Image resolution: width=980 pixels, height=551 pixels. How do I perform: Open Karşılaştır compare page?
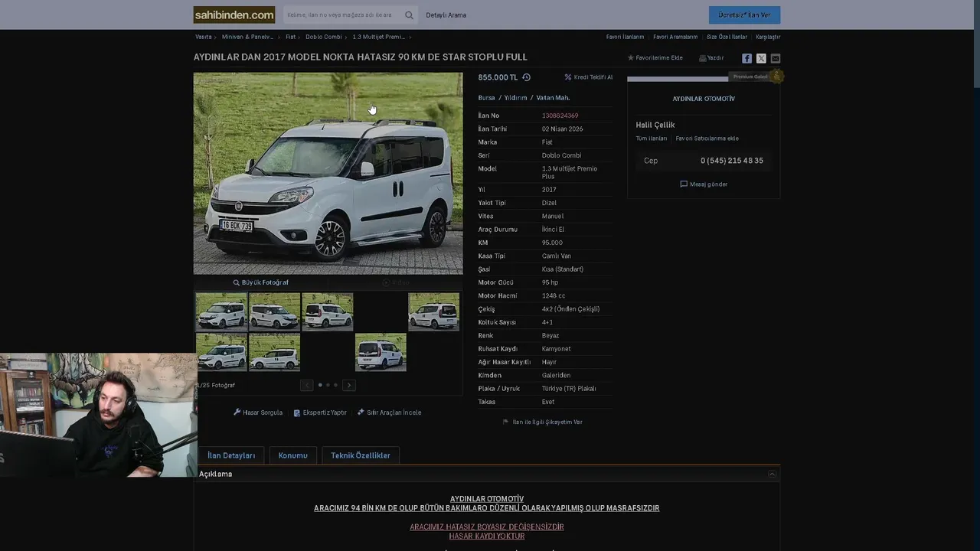tap(768, 37)
